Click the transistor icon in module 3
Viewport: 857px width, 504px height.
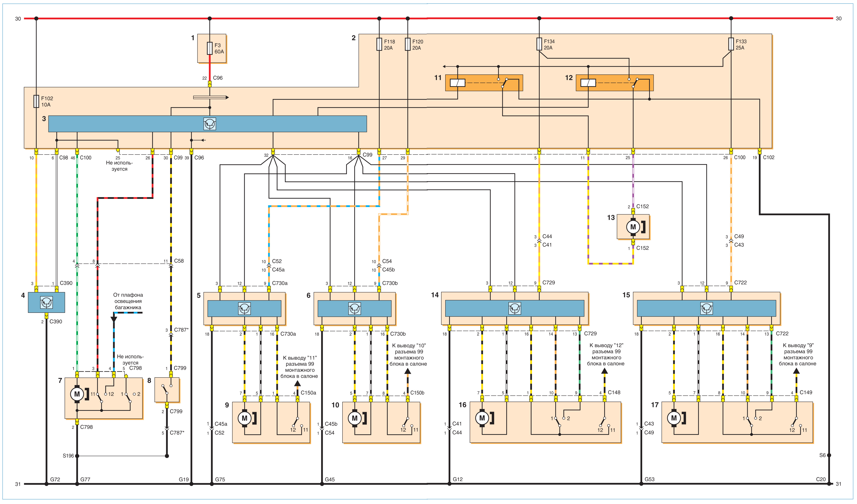tap(209, 124)
